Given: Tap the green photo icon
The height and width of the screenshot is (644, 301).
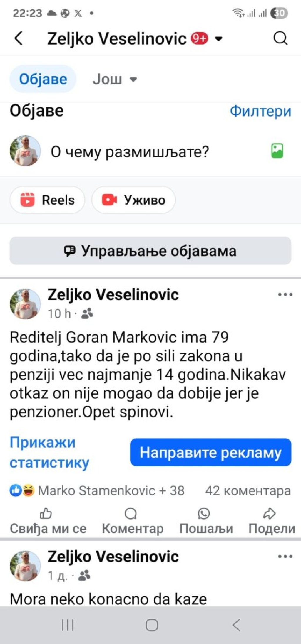Looking at the screenshot, I should coord(277,151).
